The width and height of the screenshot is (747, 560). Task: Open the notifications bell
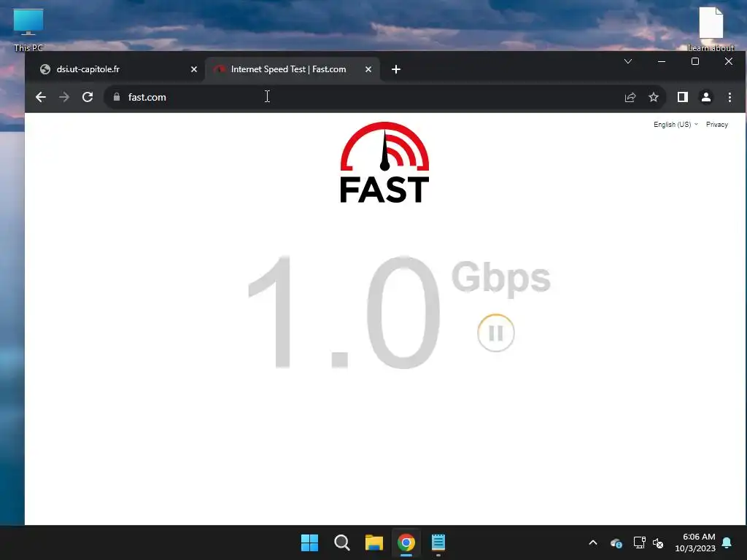point(727,542)
